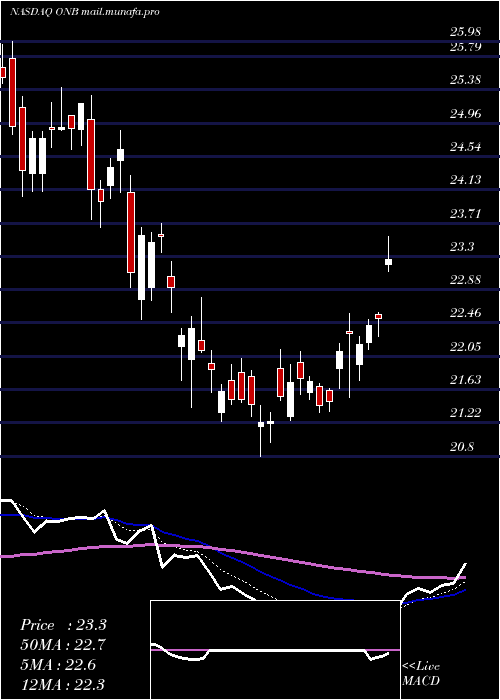Click the latest gapped-up white candlestick
500x700 pixels.
click(x=388, y=262)
